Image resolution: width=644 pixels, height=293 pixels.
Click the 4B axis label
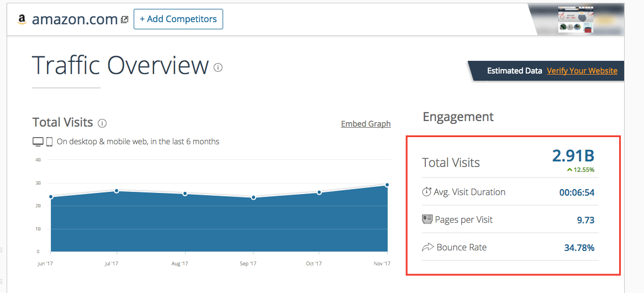pos(38,159)
